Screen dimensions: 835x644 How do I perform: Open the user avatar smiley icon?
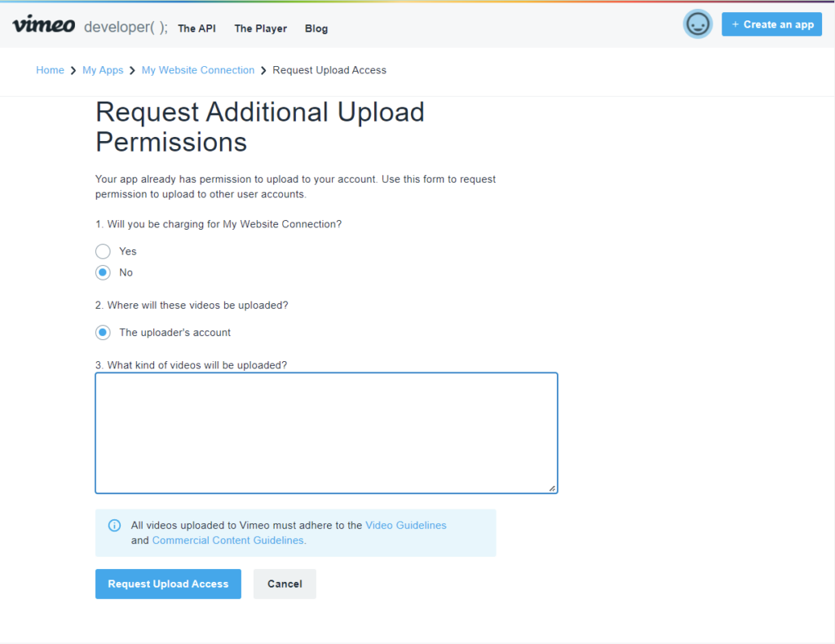(x=698, y=24)
